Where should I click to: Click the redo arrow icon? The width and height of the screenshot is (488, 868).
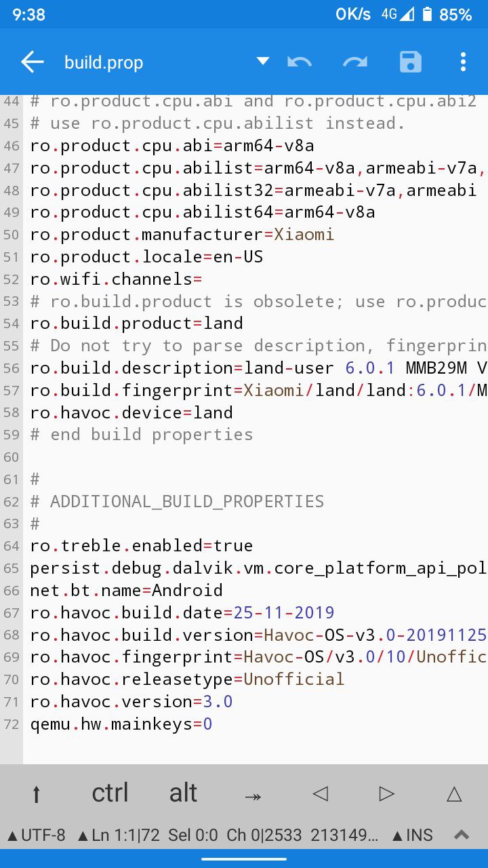coord(354,62)
